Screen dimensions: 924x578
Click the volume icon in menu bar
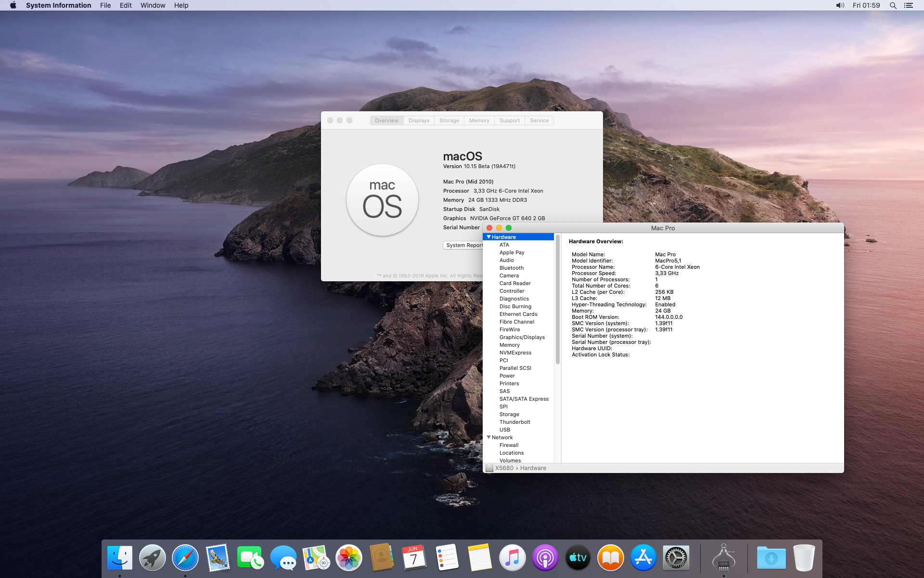coord(840,5)
